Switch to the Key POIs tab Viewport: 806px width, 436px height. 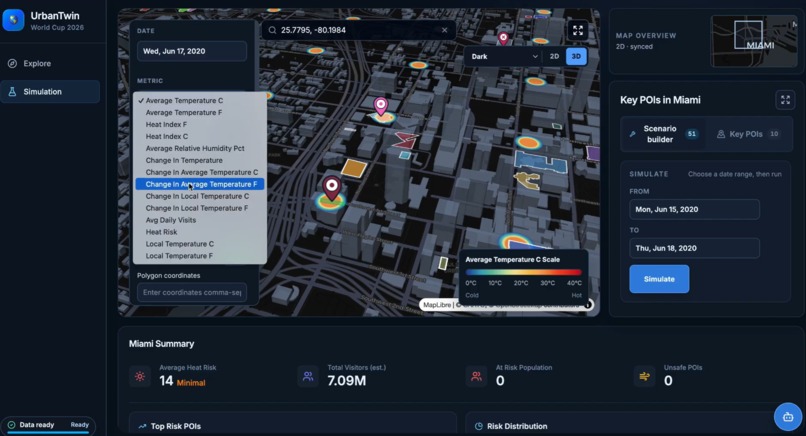pos(748,134)
